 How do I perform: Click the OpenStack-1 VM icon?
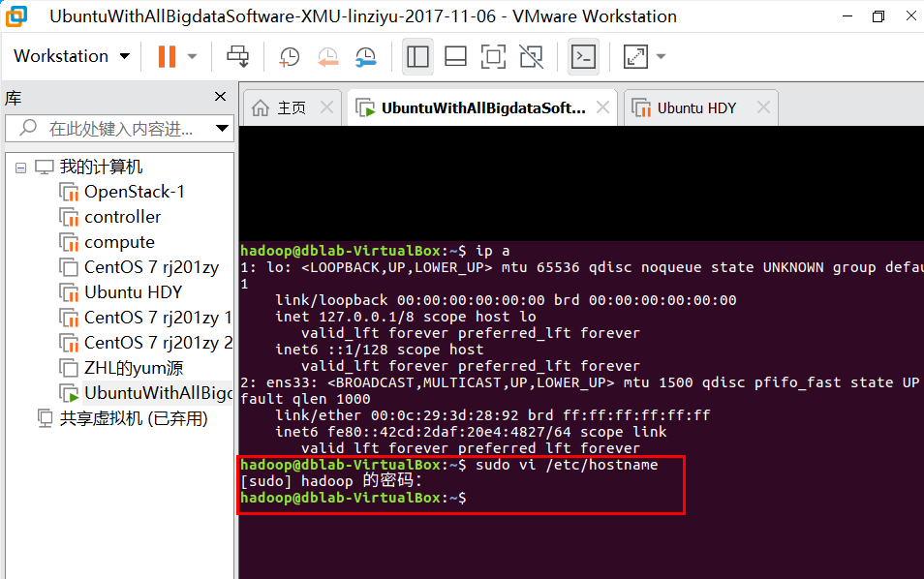click(69, 192)
